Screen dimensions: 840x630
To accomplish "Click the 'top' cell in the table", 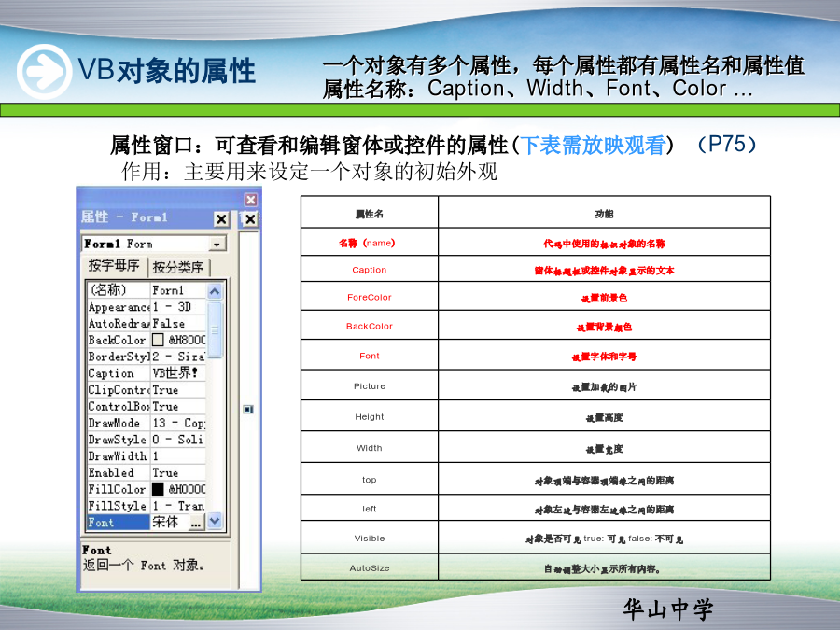I will [x=369, y=480].
